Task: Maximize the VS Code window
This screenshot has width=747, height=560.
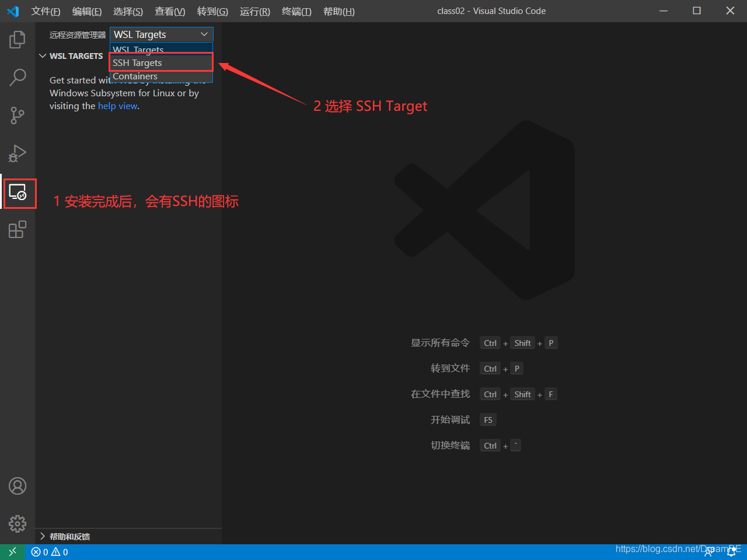Action: click(697, 11)
